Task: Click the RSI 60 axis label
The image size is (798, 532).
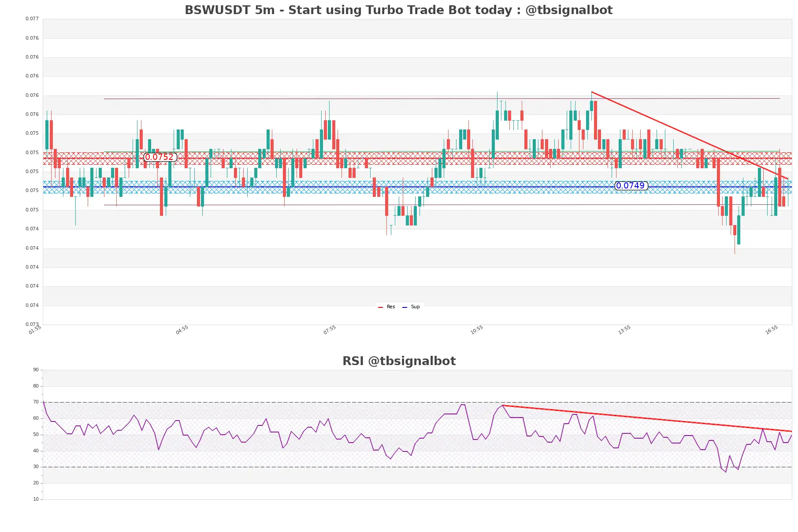Action: pyautogui.click(x=36, y=418)
